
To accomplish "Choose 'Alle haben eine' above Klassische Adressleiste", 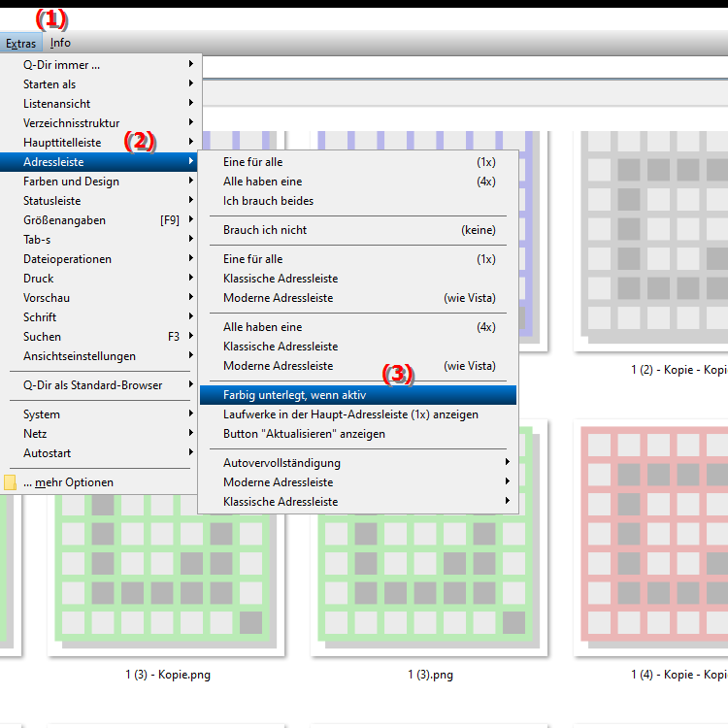I will click(x=358, y=327).
